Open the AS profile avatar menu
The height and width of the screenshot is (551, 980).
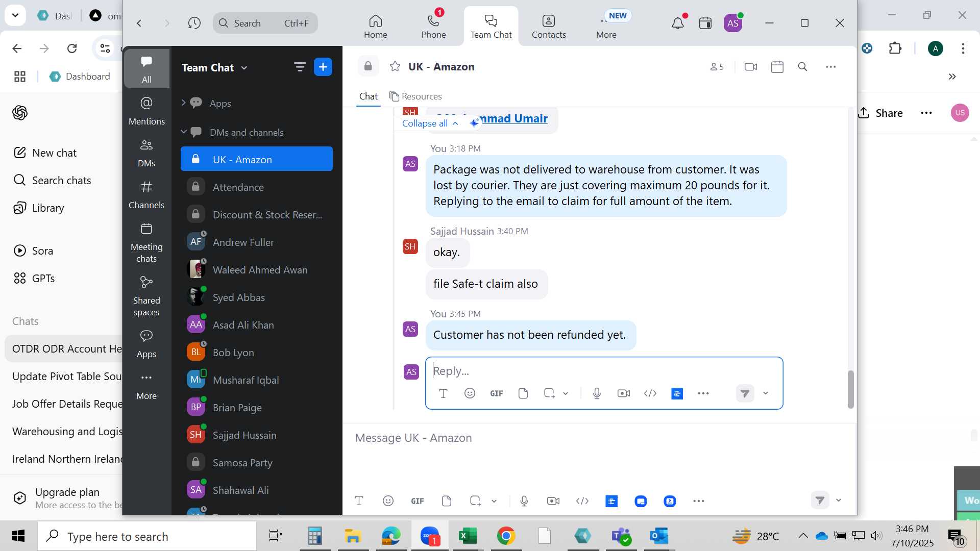tap(733, 23)
